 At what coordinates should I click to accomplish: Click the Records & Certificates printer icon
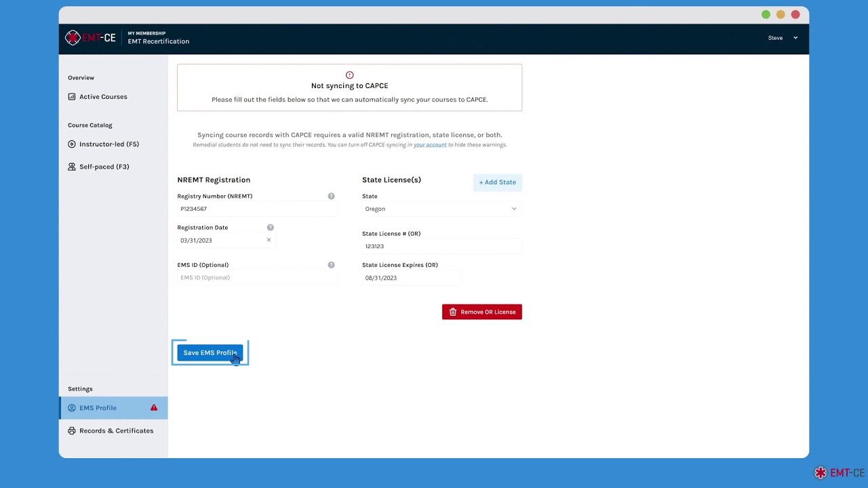pos(72,431)
